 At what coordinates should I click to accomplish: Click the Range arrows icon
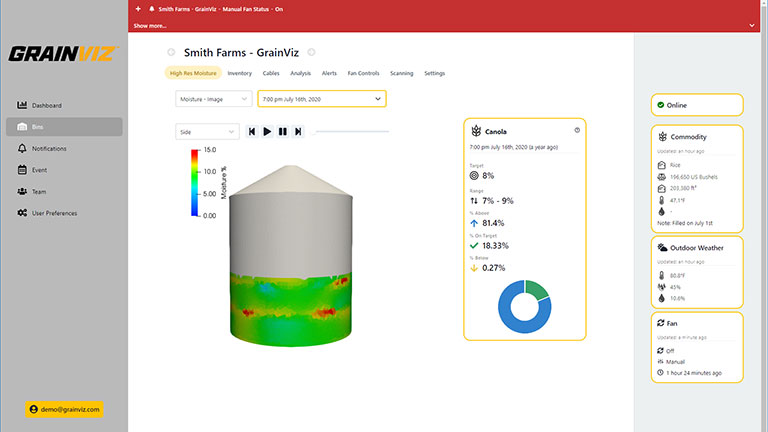tap(474, 201)
